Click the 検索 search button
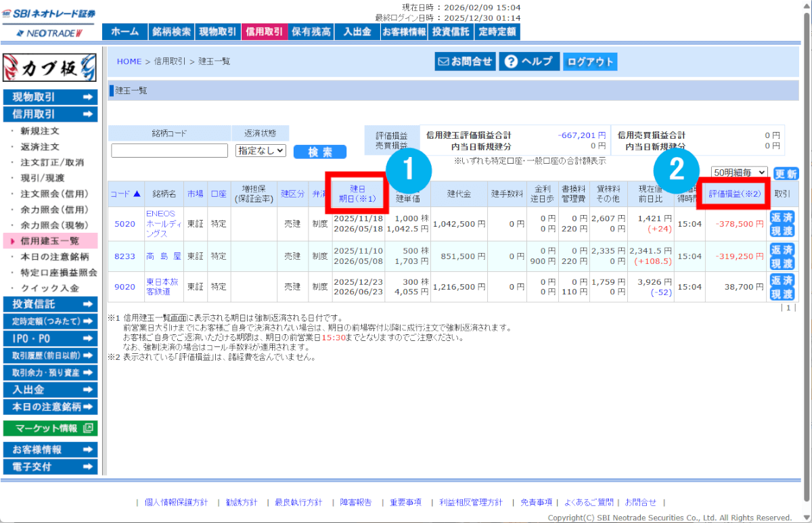The image size is (812, 523). click(x=319, y=152)
